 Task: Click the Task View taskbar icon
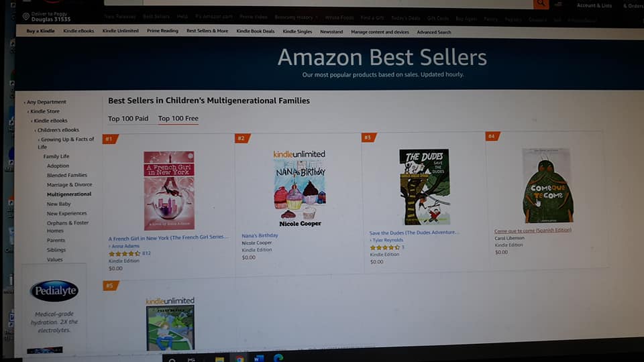(191, 359)
